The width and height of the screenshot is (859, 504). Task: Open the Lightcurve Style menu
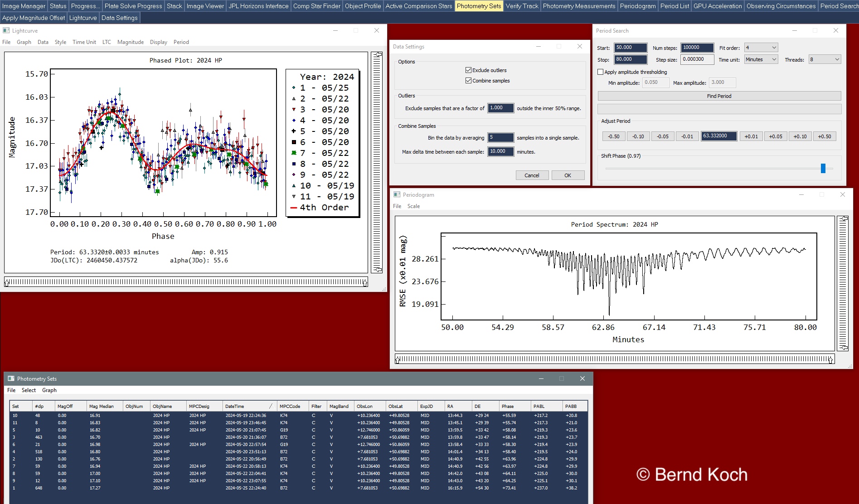click(x=60, y=42)
